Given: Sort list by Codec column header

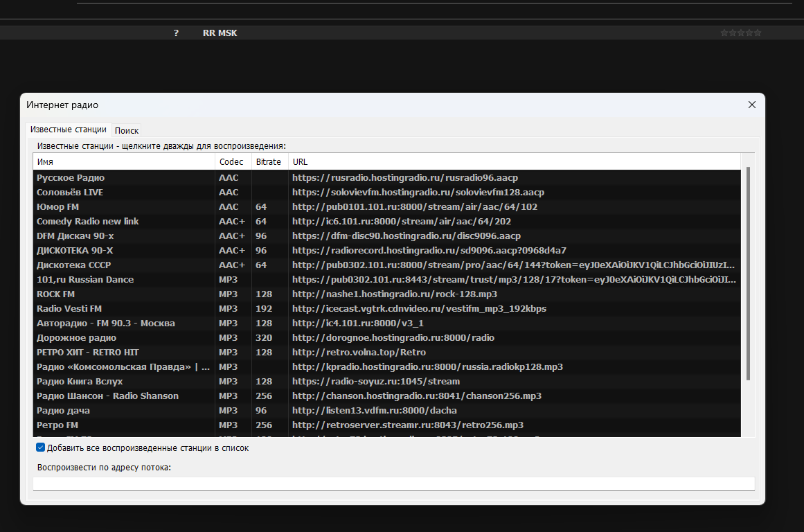Looking at the screenshot, I should pyautogui.click(x=233, y=162).
